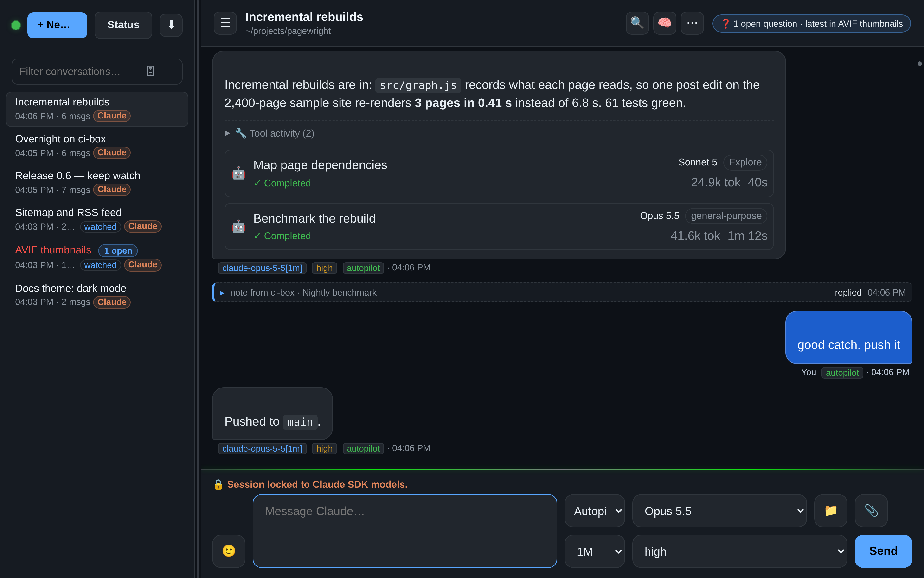Expand the Tool activity (2) section

pos(269,133)
